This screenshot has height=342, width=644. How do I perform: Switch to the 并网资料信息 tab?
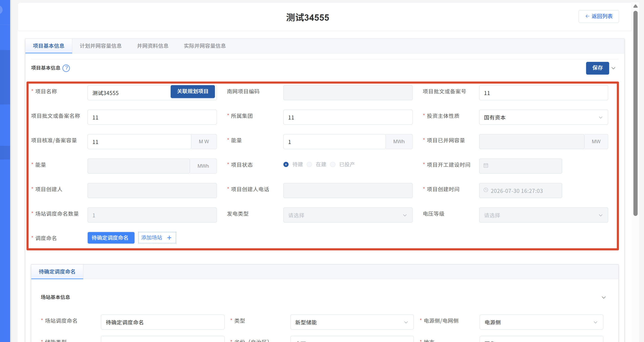[153, 46]
